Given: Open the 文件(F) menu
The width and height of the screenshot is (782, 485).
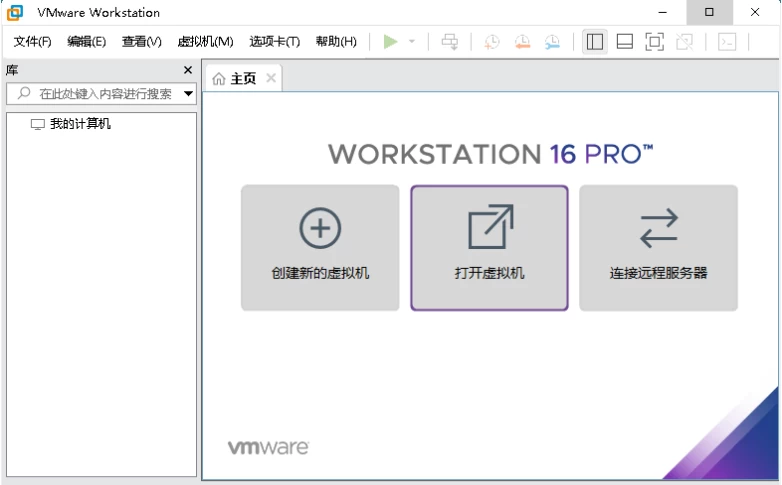Looking at the screenshot, I should click(32, 41).
